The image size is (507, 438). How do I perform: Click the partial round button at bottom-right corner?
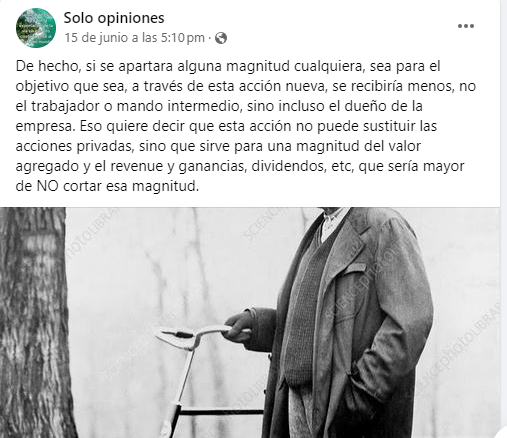pos(502,433)
